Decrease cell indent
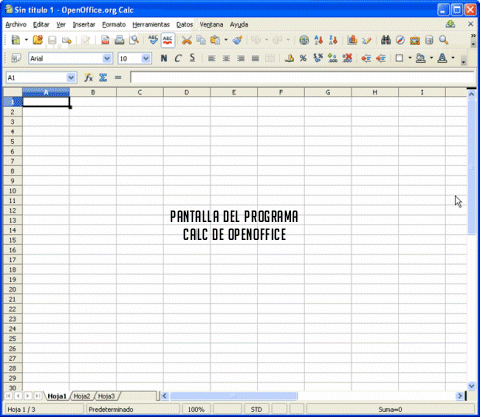480x417 pixels. 366,59
